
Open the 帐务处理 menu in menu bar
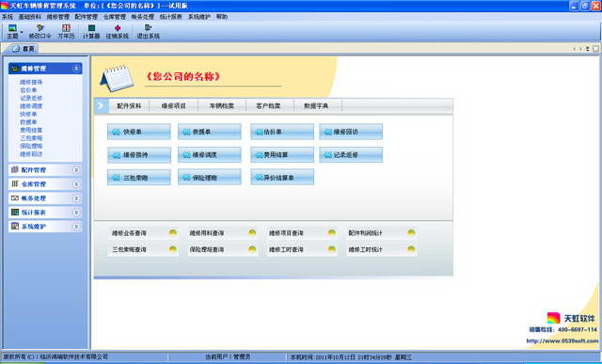click(x=142, y=17)
